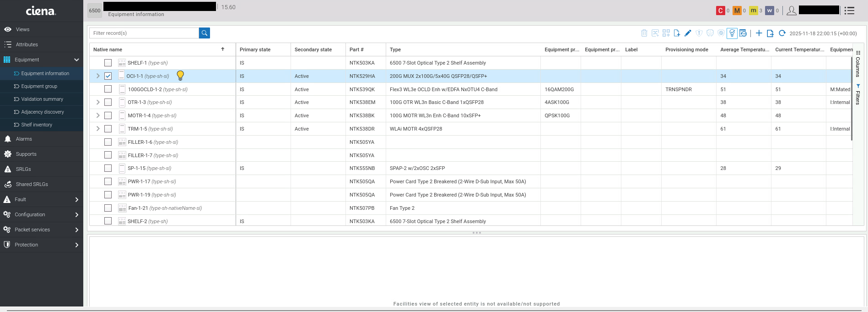Expand the Protection sidebar section

pos(76,245)
